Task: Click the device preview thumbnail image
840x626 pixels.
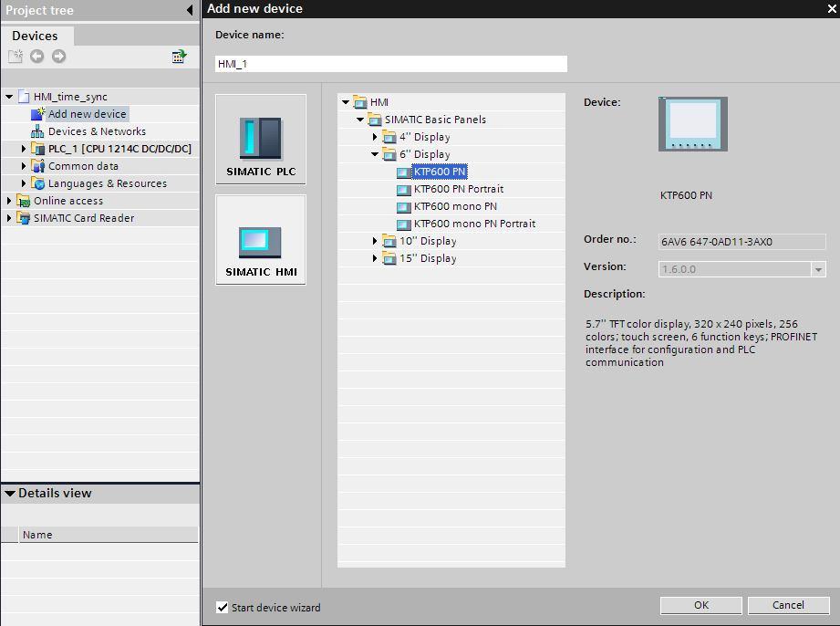Action: pyautogui.click(x=692, y=124)
